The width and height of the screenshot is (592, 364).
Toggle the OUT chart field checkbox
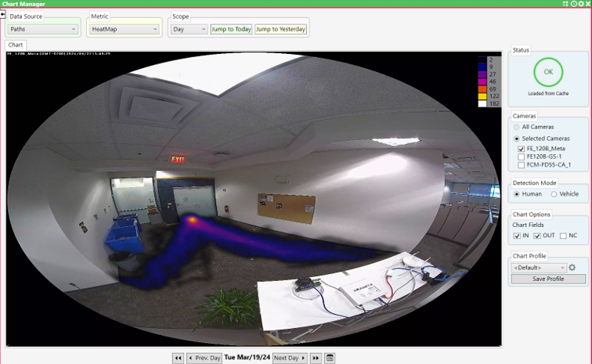537,236
